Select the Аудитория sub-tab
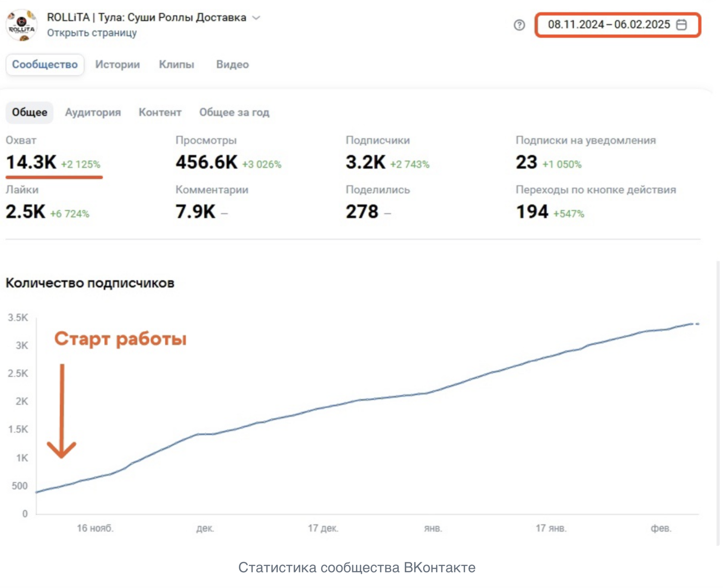 pyautogui.click(x=93, y=112)
